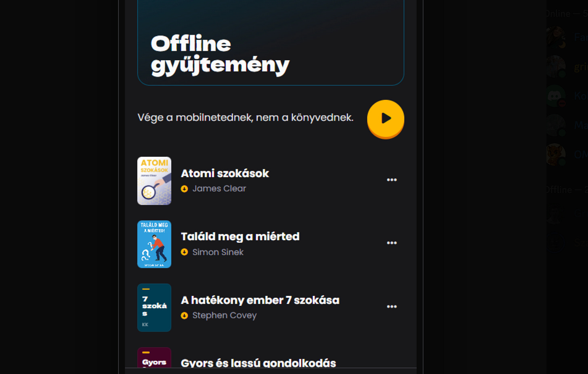Start playback with the yellow play button
This screenshot has height=374, width=588.
click(386, 118)
